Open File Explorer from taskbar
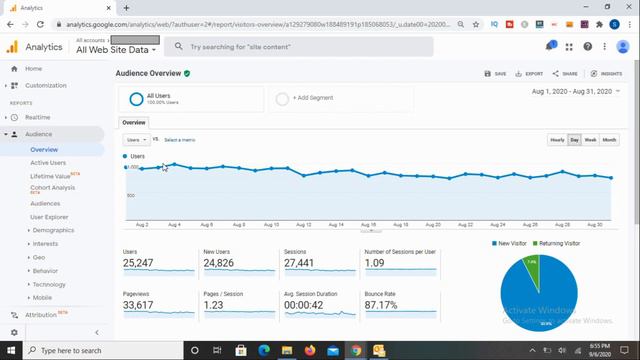The width and height of the screenshot is (640, 360). point(287,350)
